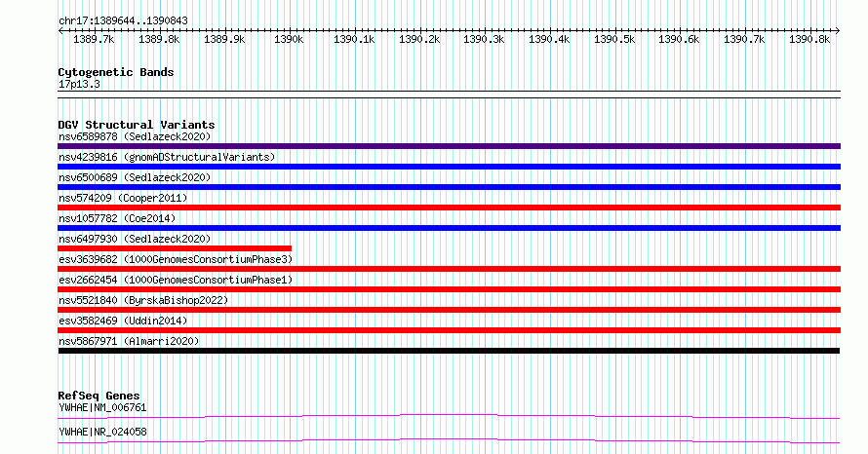Click the 1390.2k ruler position

click(419, 39)
